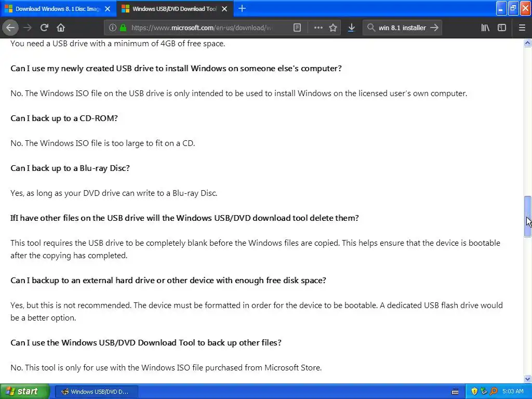
Task: Open the Library menu
Action: pyautogui.click(x=485, y=28)
